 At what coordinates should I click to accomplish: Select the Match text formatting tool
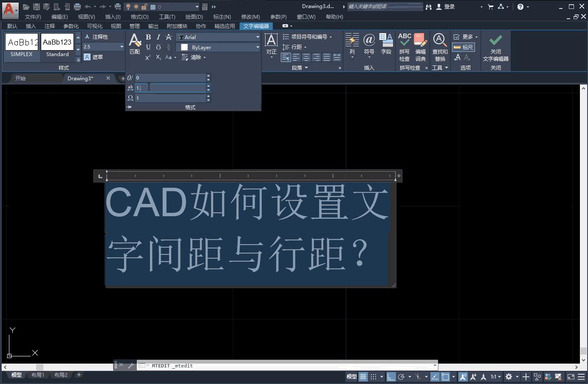(134, 42)
